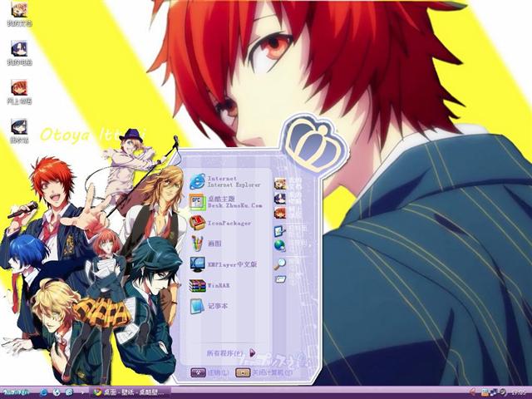This screenshot has height=399, width=532.
Task: Switch to the 桌面 - 壁纸 taskbar window
Action: [x=131, y=392]
